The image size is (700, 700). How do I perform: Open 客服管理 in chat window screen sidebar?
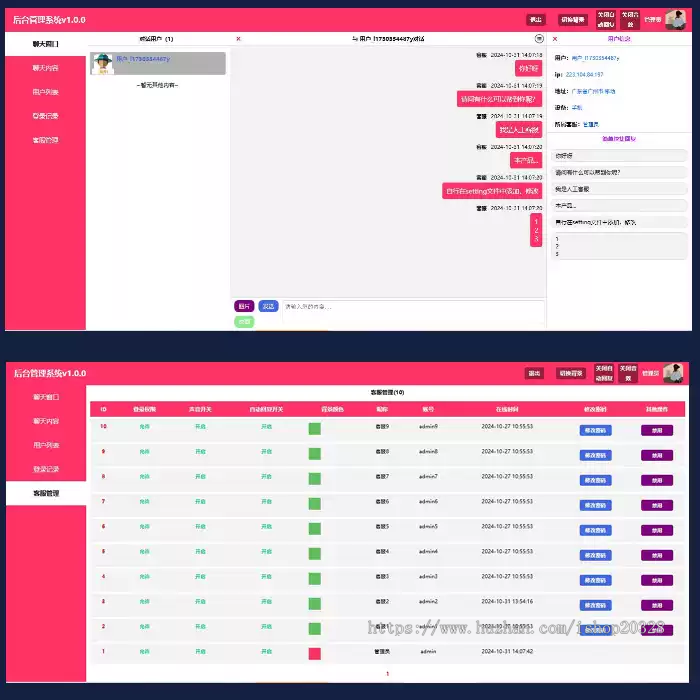click(45, 140)
